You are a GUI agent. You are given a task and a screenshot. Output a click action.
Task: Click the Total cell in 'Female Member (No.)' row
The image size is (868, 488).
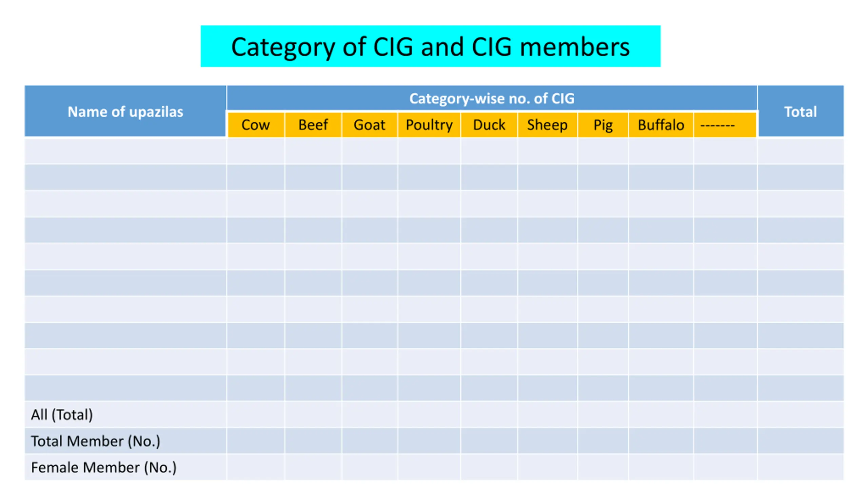click(x=801, y=467)
